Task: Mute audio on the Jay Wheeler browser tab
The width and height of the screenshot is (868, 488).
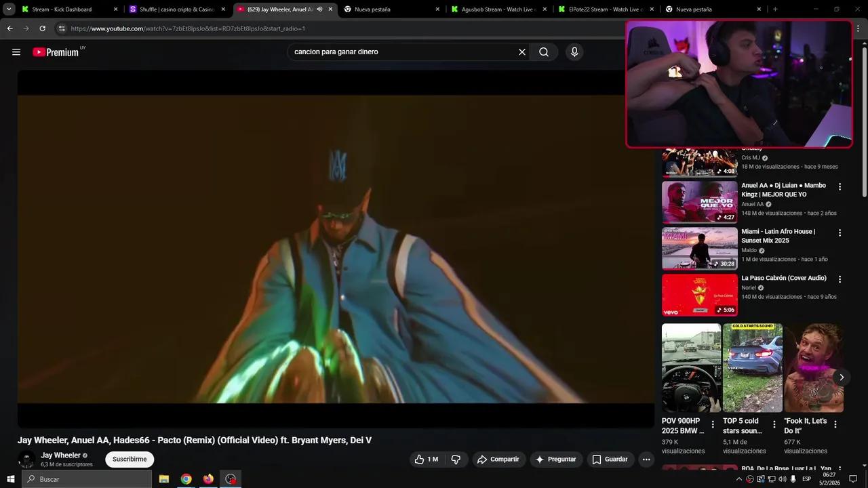Action: [x=319, y=9]
